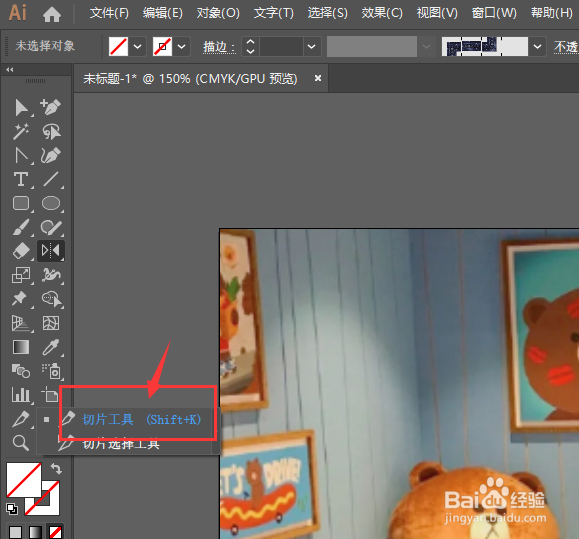Swap fill and stroke arrows

coord(56,469)
